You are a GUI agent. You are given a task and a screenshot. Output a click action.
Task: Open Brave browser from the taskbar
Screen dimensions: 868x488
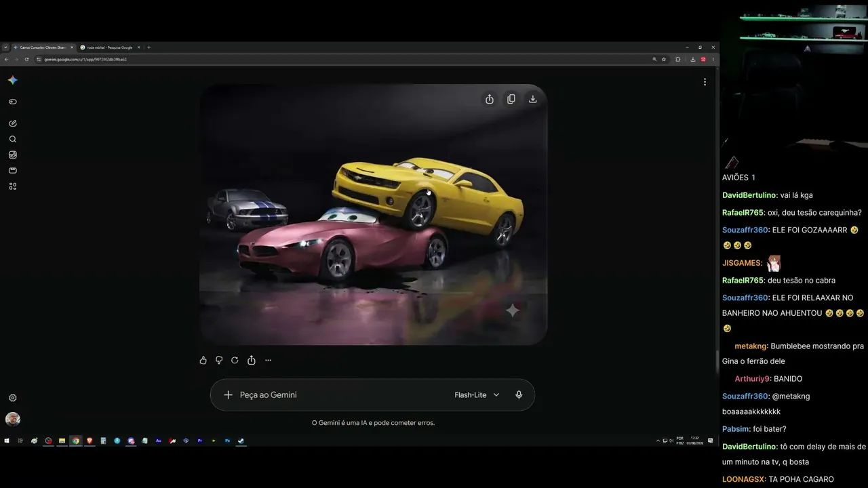[x=90, y=441]
